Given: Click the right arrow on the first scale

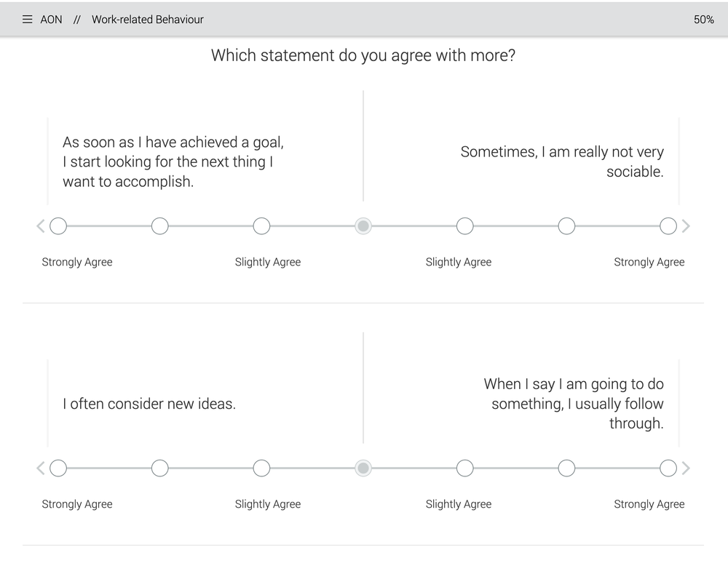Looking at the screenshot, I should pos(686,225).
